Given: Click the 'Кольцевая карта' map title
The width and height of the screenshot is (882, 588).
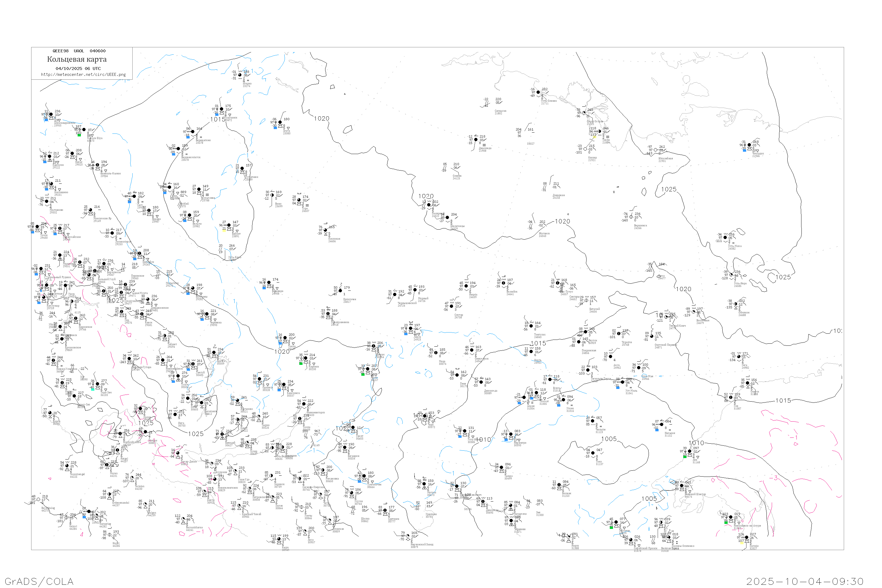Looking at the screenshot, I should (x=77, y=60).
